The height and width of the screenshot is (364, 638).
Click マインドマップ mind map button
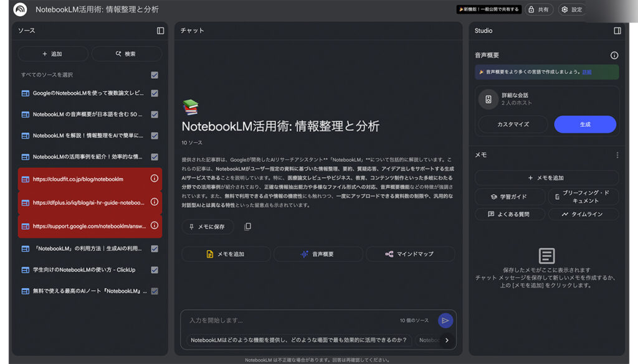[410, 254]
